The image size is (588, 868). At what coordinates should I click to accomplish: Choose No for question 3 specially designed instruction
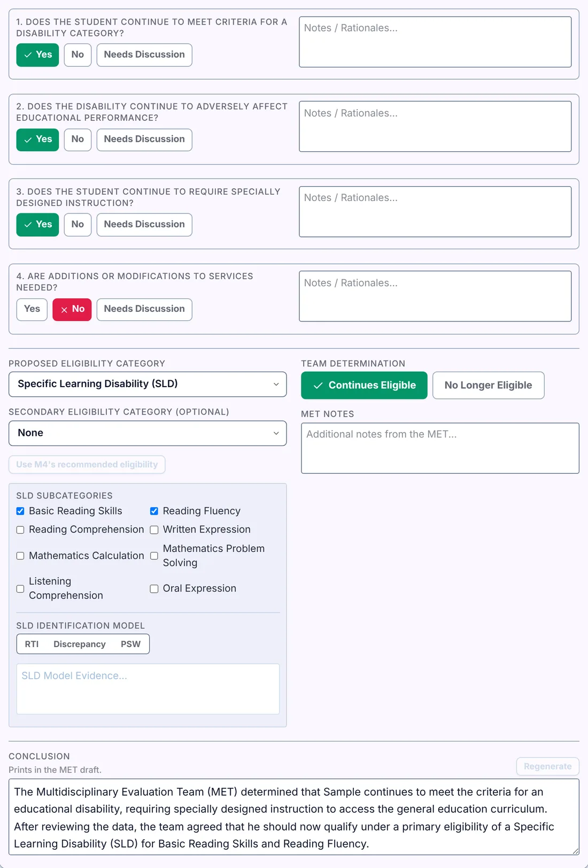(78, 225)
